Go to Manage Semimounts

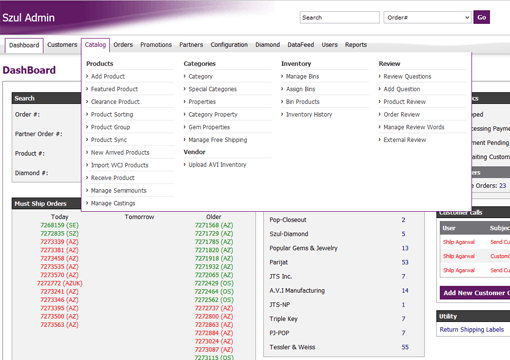(118, 190)
